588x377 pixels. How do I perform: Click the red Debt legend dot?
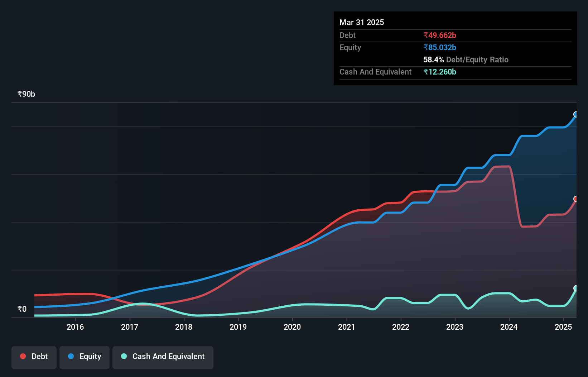point(23,356)
